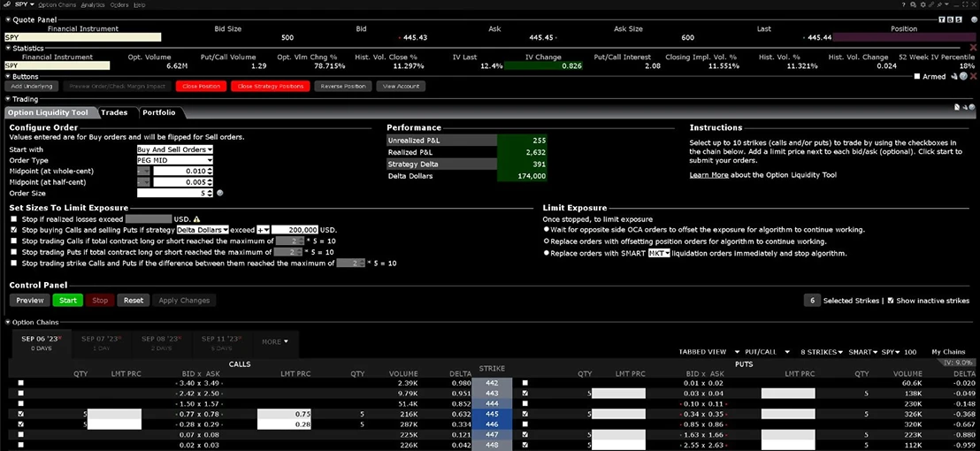Switch to the Trades tab
The image size is (980, 451).
114,112
